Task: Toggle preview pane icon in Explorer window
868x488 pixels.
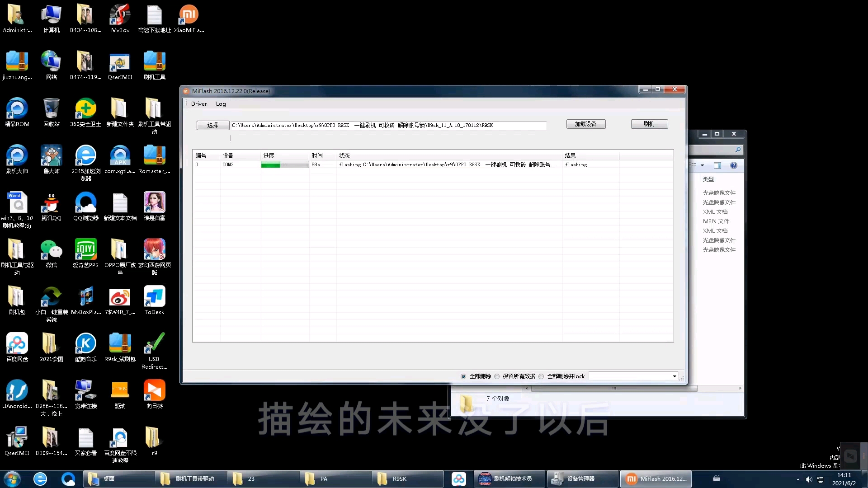Action: click(x=717, y=165)
